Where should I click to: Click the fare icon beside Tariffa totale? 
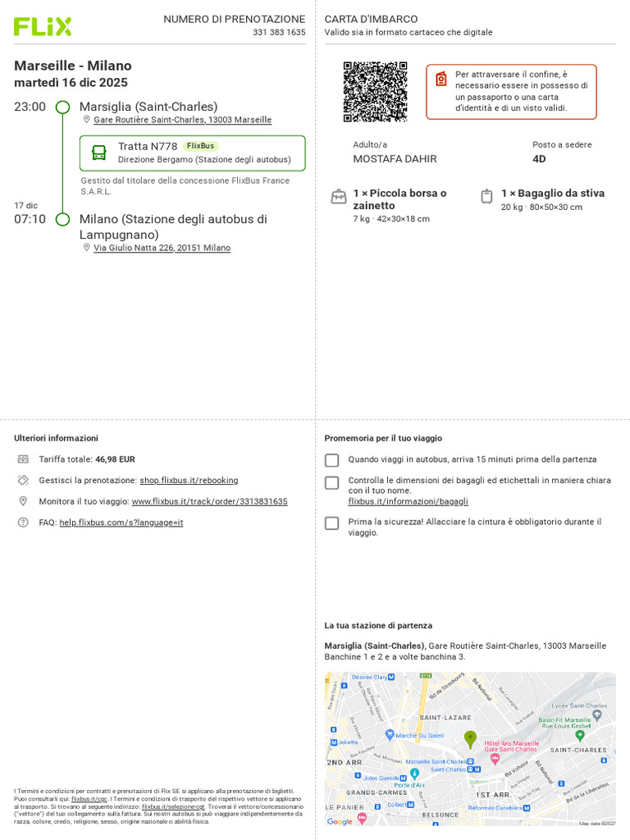pyautogui.click(x=23, y=459)
